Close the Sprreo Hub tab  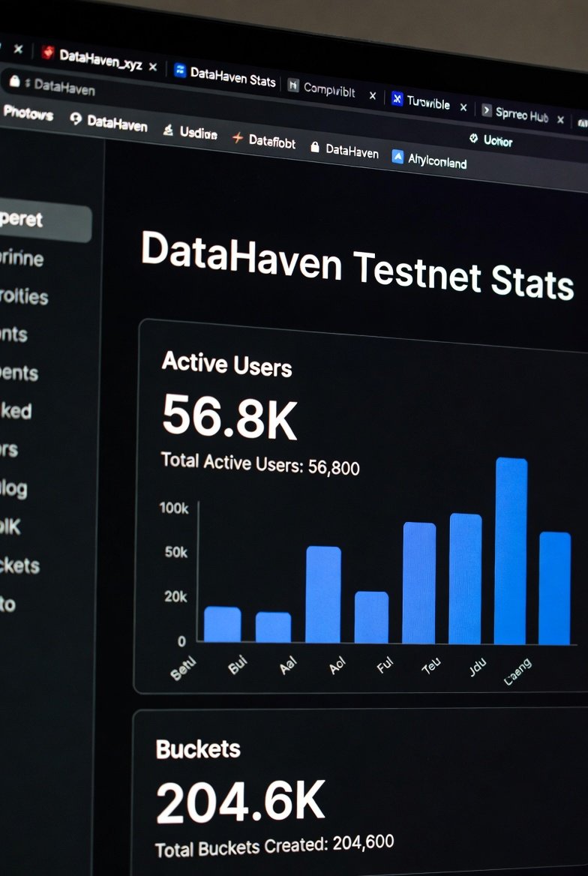[560, 119]
